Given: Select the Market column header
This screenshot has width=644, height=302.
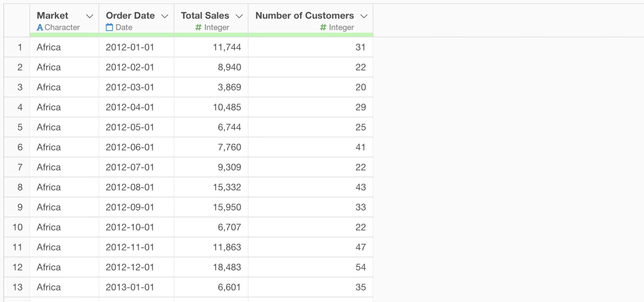Looking at the screenshot, I should point(52,15).
